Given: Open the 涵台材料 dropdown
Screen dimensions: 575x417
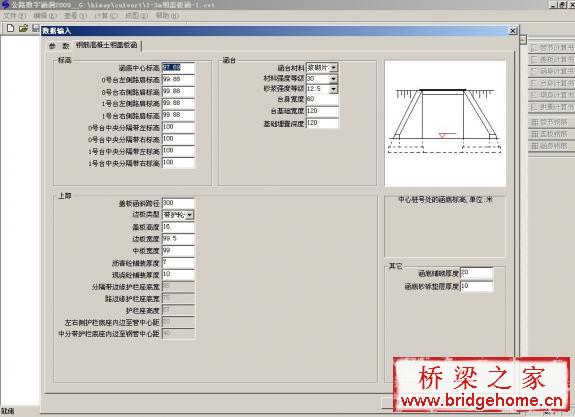Looking at the screenshot, I should coord(333,67).
